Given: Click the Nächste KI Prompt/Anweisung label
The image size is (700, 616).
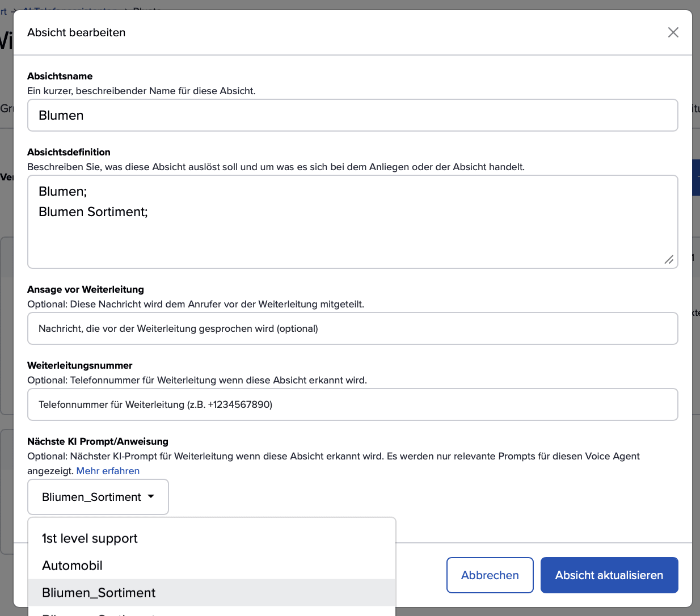Looking at the screenshot, I should pos(98,441).
